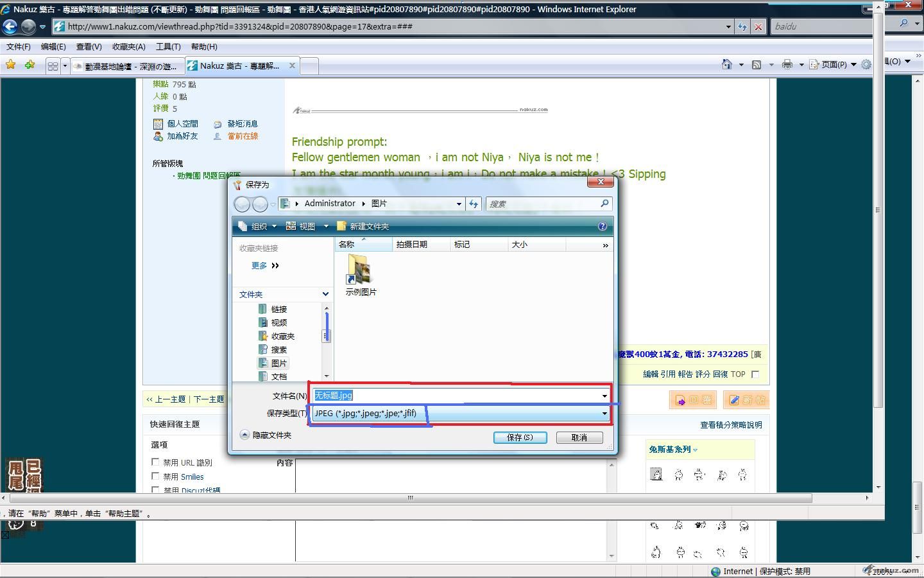Go back with the browser back arrow
The width and height of the screenshot is (924, 578).
click(x=10, y=26)
